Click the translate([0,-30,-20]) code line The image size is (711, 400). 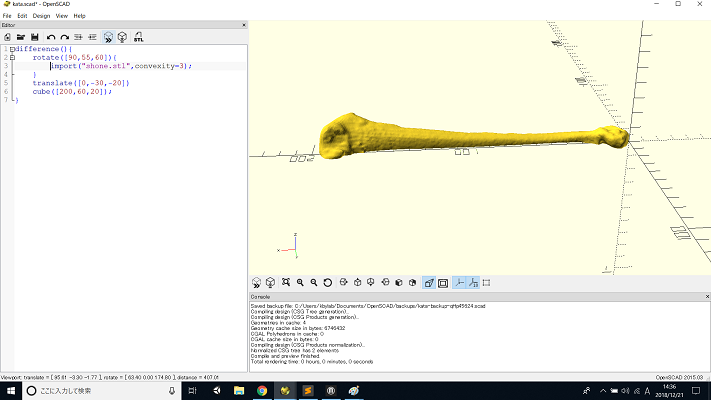(81, 83)
